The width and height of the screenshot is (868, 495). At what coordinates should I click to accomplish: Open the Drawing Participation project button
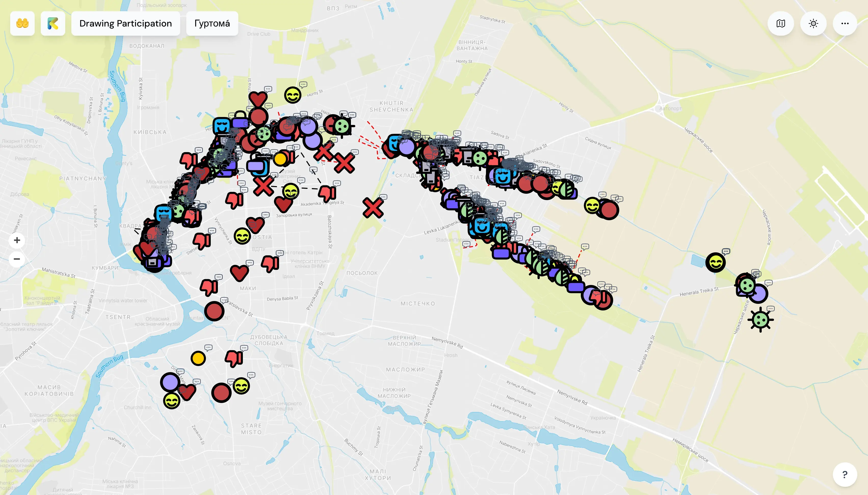click(x=125, y=23)
